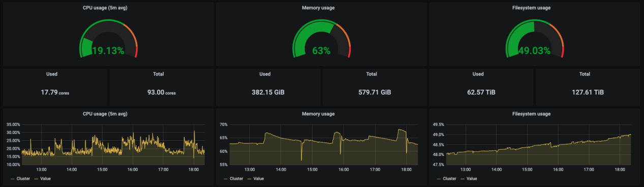Open the Total panel title above 579.71 GiB

(372, 74)
